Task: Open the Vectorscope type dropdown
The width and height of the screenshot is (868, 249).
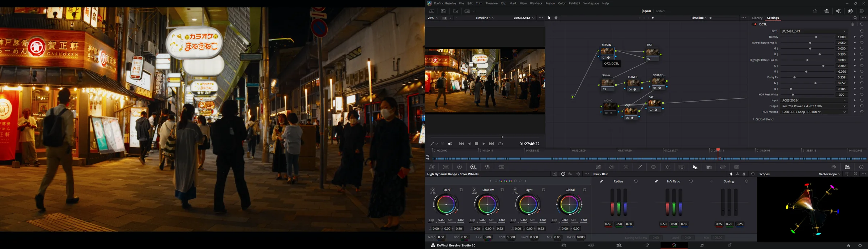Action: pos(830,174)
